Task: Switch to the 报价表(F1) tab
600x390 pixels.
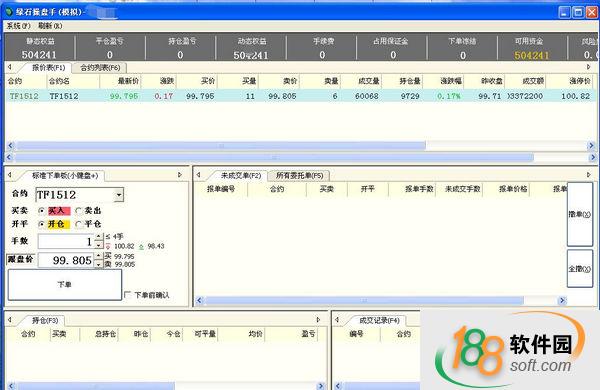Action: pos(48,68)
